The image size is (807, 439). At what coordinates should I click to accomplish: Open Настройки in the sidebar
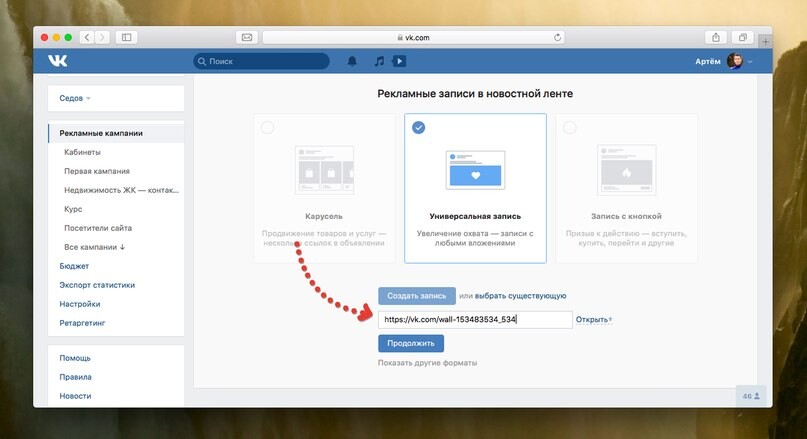(x=80, y=304)
